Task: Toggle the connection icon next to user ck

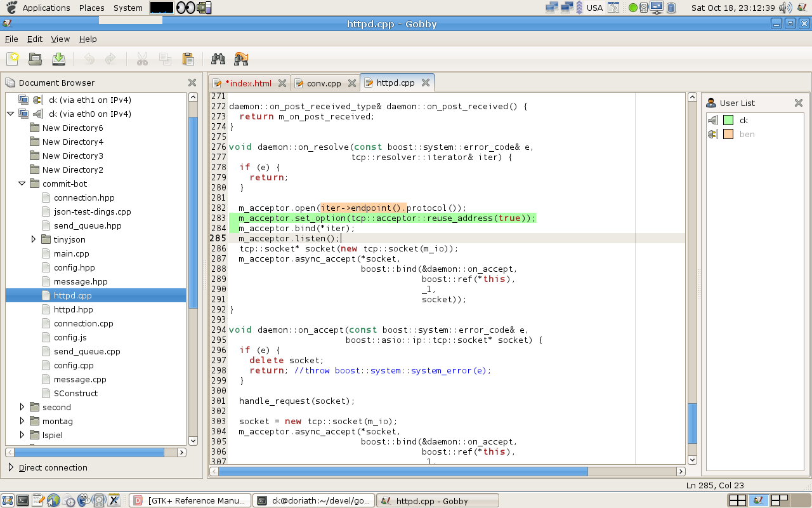Action: 714,120
